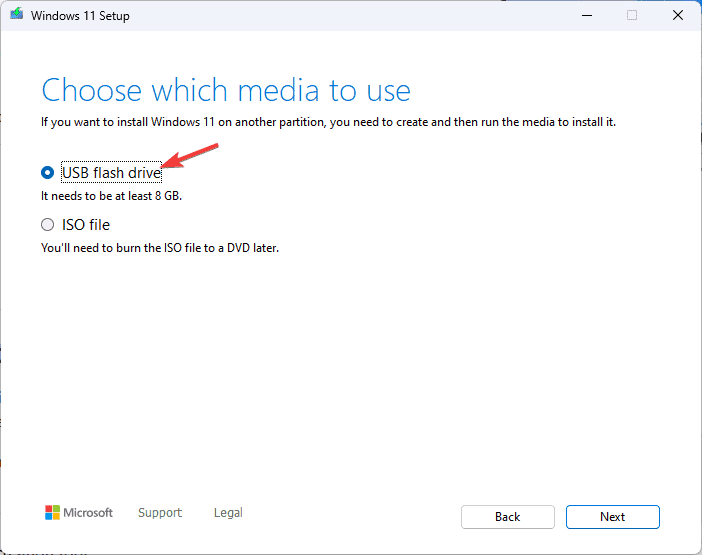The height and width of the screenshot is (555, 702).
Task: Open the Support link
Action: click(160, 512)
